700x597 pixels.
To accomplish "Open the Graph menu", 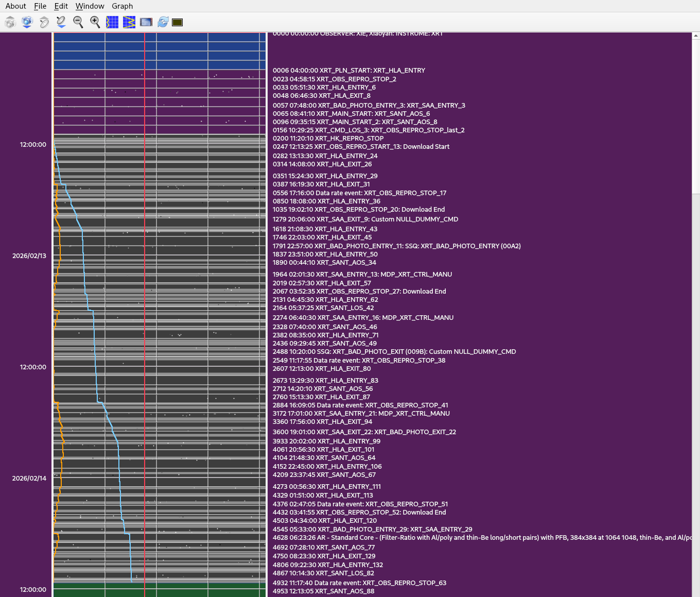I will click(x=122, y=6).
